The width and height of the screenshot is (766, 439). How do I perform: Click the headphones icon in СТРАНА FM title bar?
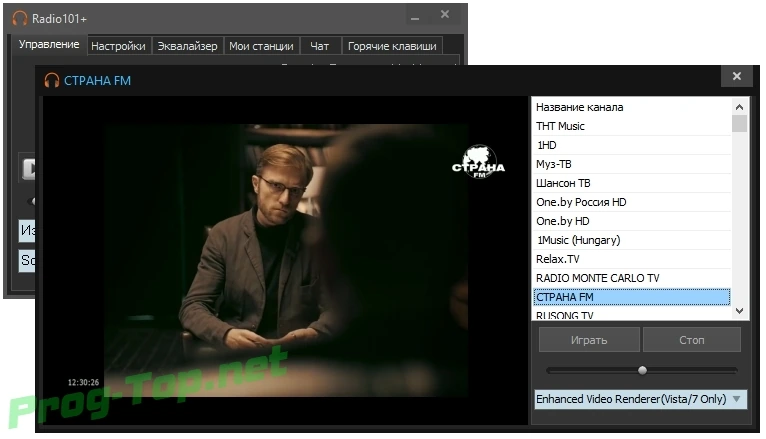point(51,80)
